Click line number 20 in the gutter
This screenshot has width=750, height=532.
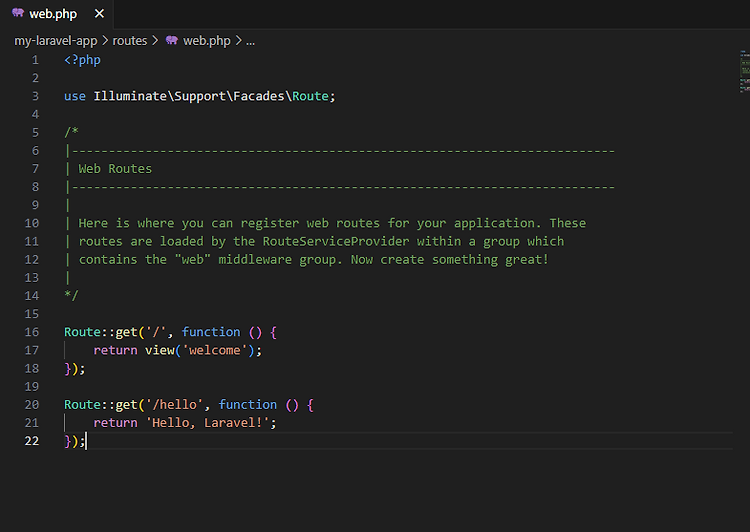coord(32,405)
